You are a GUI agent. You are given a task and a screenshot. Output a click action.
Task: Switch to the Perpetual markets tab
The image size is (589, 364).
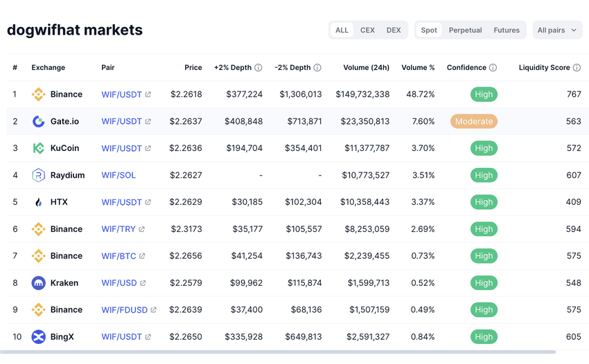(x=465, y=30)
